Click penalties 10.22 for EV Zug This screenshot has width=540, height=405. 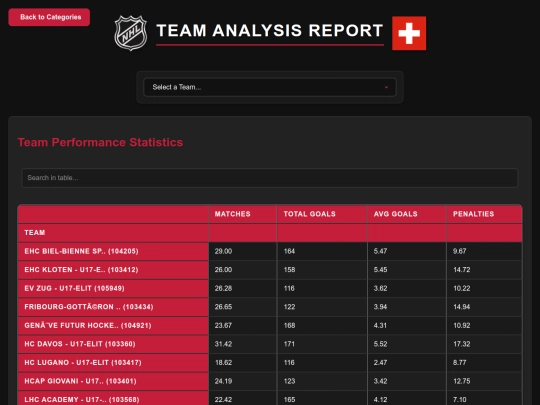pos(461,288)
